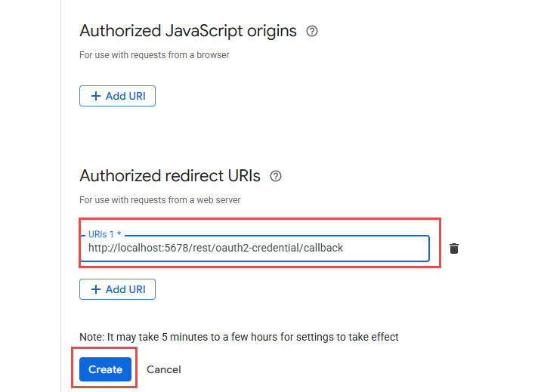Click the Authorized JavaScript origins heading
Image resolution: width=541 pixels, height=392 pixels.
point(188,31)
